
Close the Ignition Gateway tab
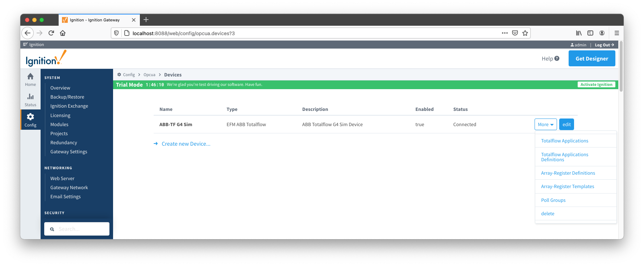coord(134,20)
